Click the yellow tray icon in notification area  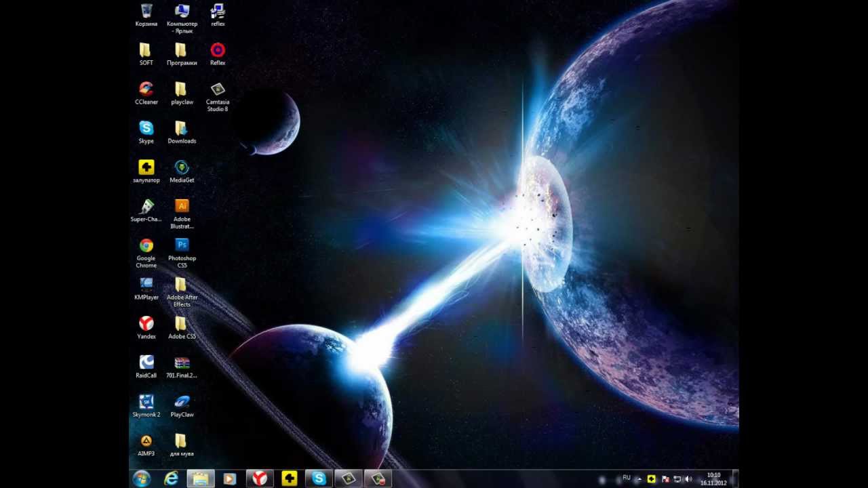click(x=652, y=479)
